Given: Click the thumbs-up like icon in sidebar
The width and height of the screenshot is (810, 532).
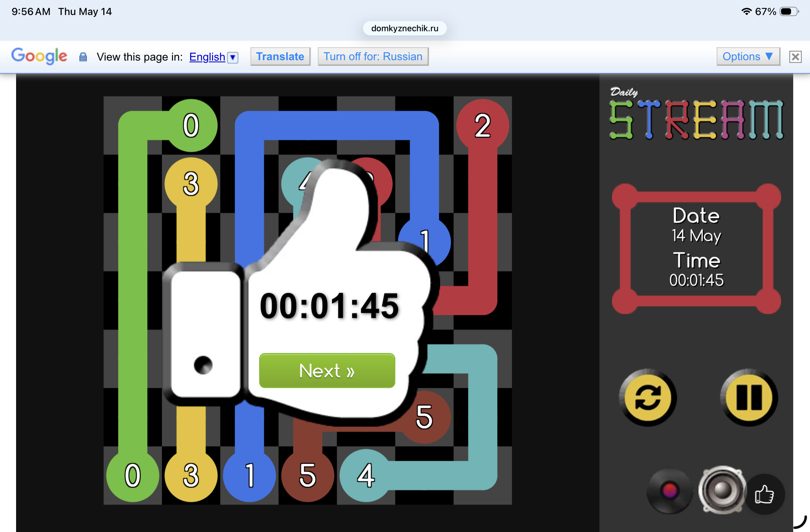Looking at the screenshot, I should tap(765, 494).
